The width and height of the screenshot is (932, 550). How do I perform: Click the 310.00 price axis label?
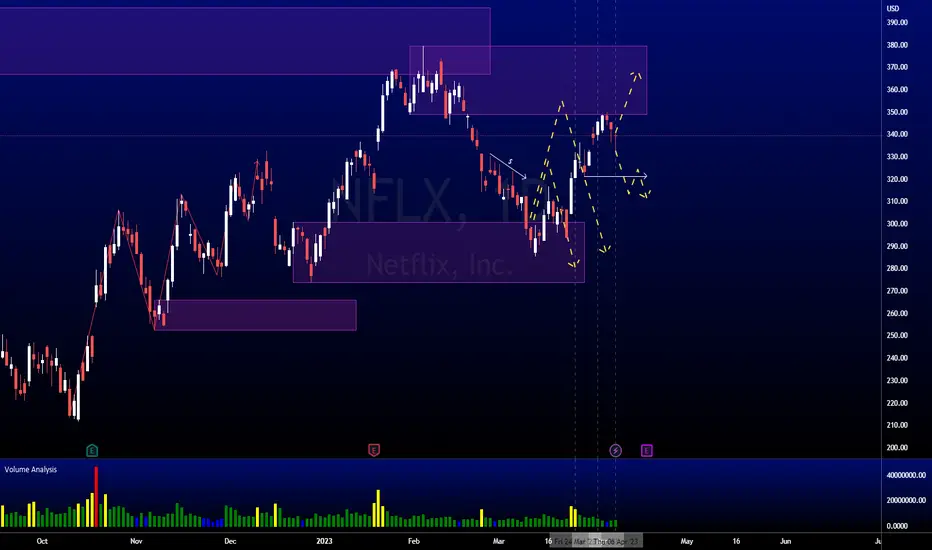[x=897, y=202]
